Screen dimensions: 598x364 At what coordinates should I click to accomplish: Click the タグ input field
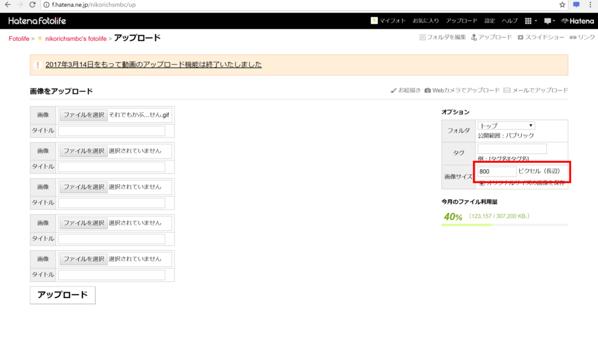click(512, 149)
